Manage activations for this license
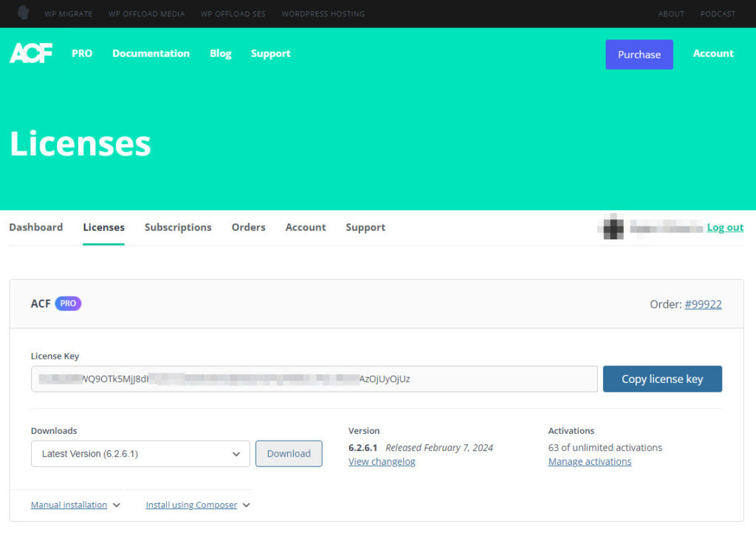The height and width of the screenshot is (535, 756). pos(589,461)
